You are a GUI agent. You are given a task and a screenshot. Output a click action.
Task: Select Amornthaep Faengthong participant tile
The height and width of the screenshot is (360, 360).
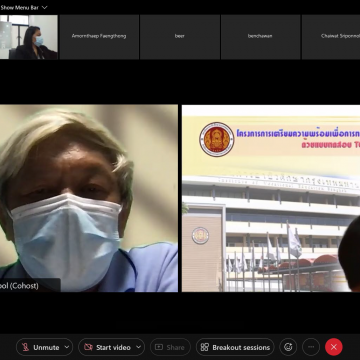point(99,37)
